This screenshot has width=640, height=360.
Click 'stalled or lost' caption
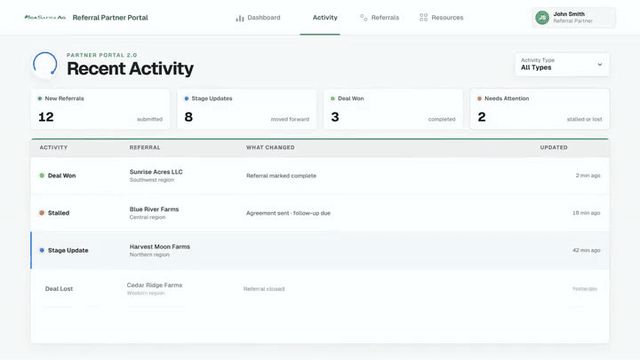coord(584,119)
